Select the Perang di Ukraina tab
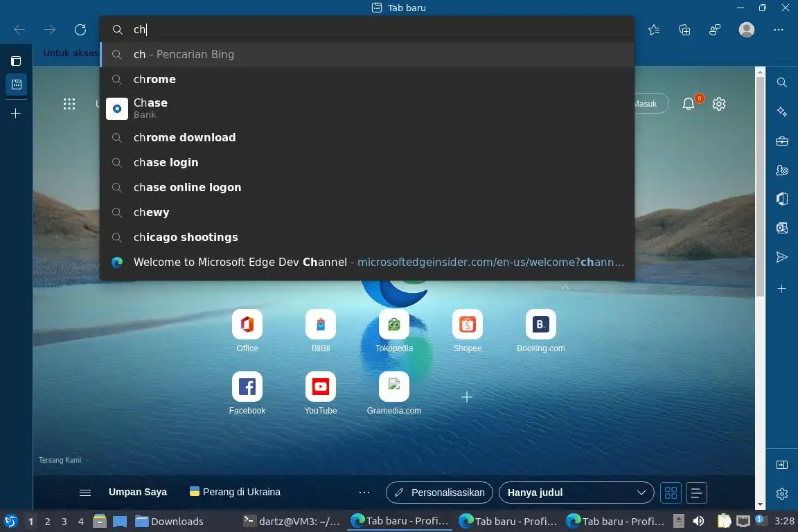Screen dimensions: 798x532 (x=235, y=492)
